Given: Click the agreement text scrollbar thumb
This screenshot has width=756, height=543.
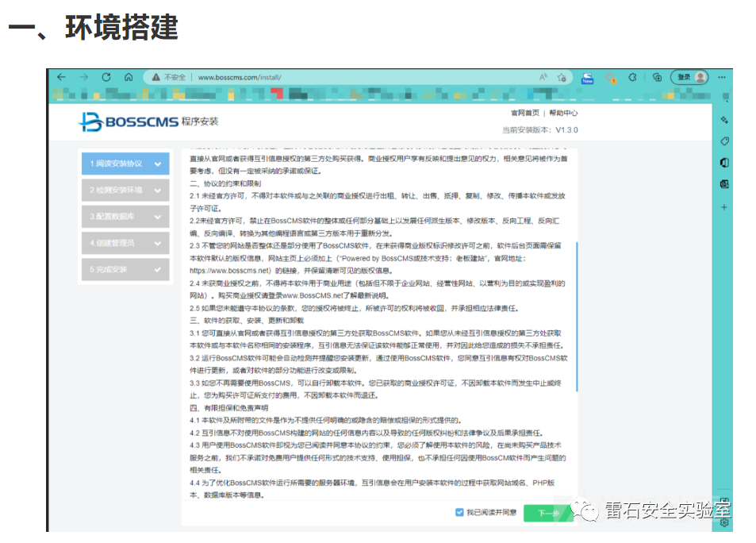Looking at the screenshot, I should 577,317.
